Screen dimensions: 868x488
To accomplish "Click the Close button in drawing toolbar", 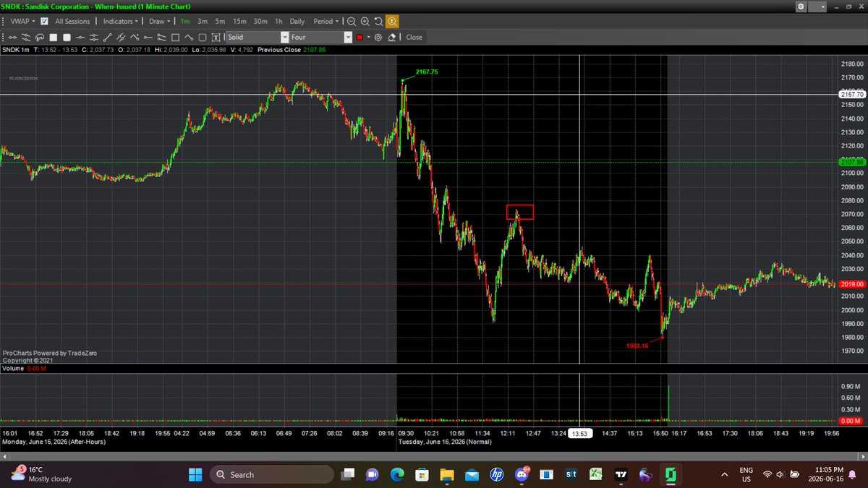I will click(414, 37).
